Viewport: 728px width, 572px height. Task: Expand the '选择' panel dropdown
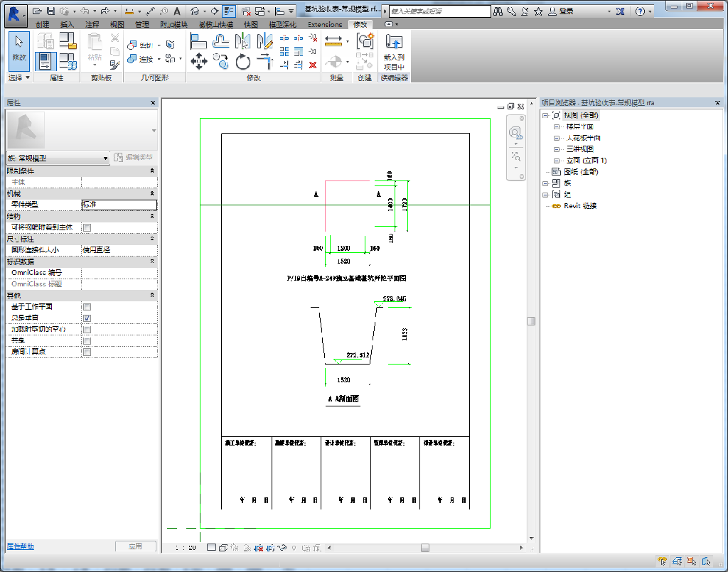point(19,77)
